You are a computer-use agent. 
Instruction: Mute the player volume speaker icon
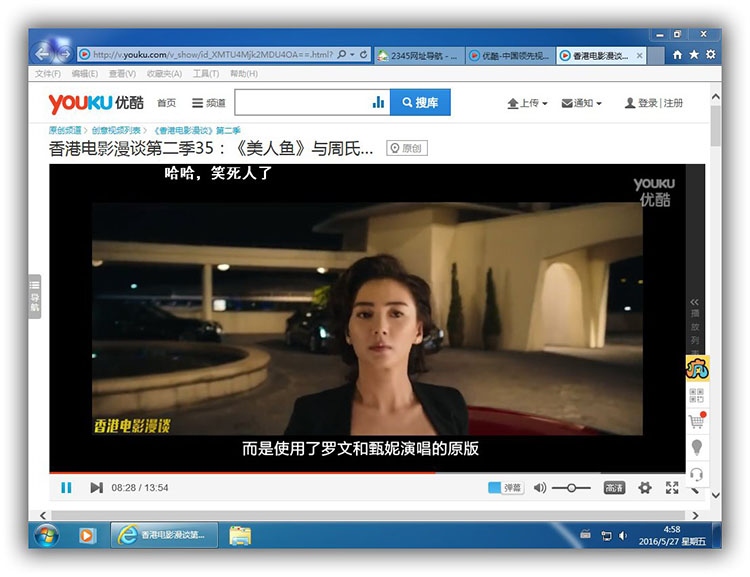(x=540, y=488)
